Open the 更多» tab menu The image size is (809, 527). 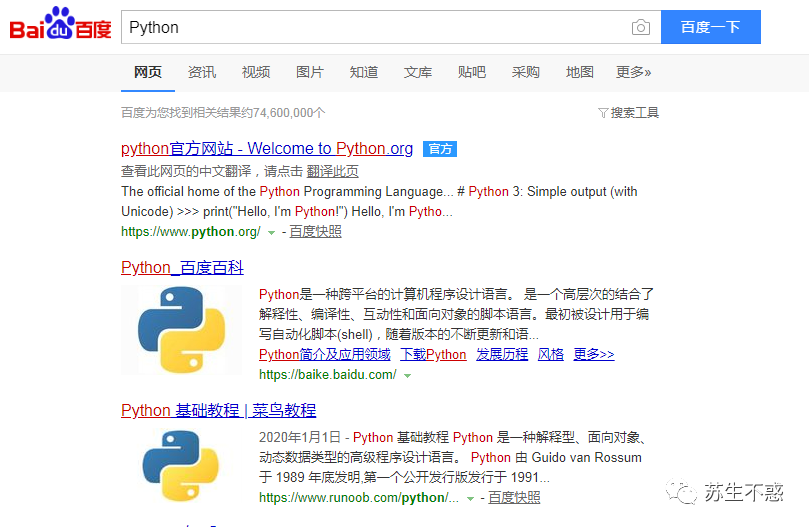pyautogui.click(x=633, y=72)
